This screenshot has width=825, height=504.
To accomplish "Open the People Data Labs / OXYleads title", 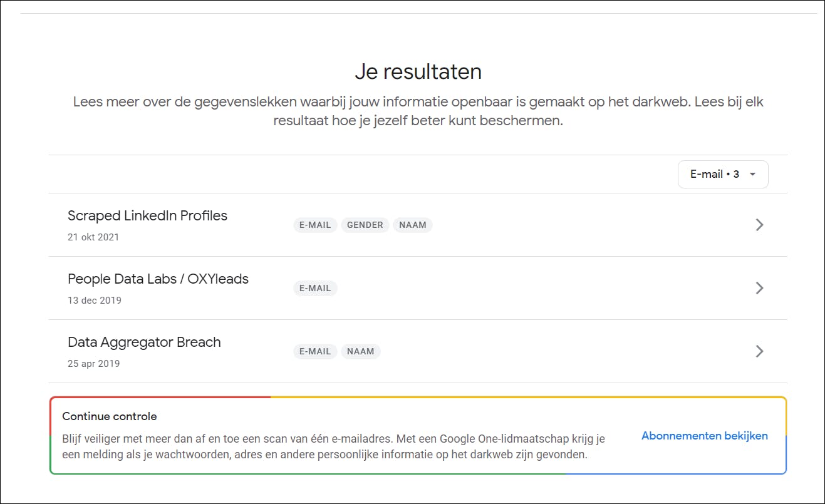I will click(x=158, y=279).
